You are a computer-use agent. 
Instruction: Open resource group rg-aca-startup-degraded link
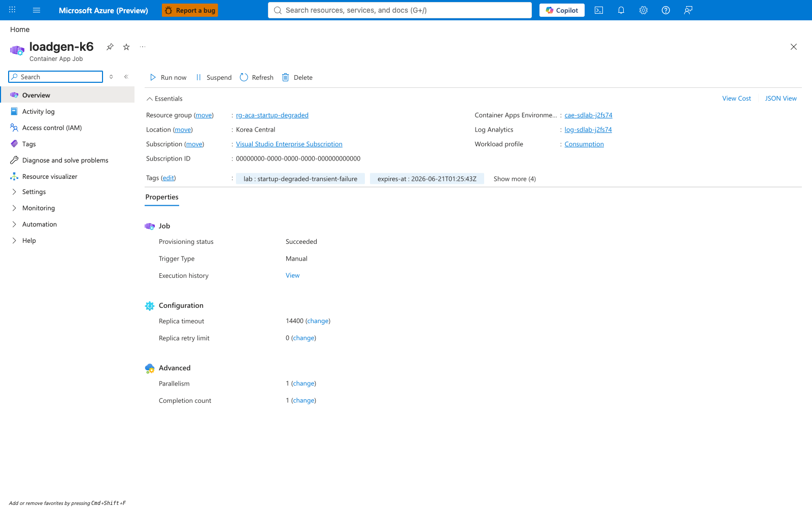[272, 115]
